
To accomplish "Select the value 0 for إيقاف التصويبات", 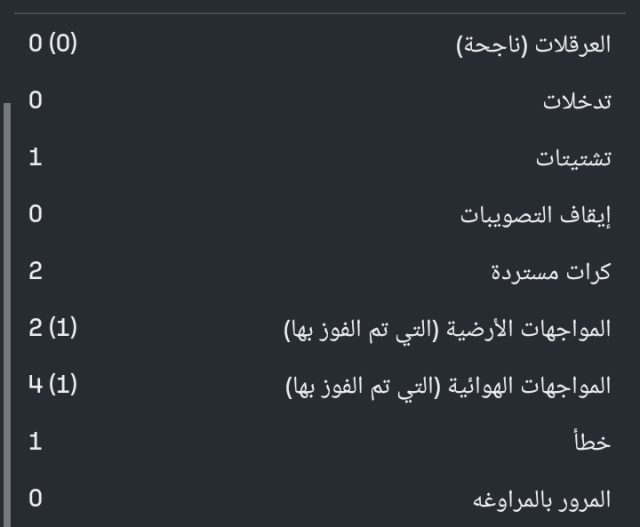I will 35,215.
